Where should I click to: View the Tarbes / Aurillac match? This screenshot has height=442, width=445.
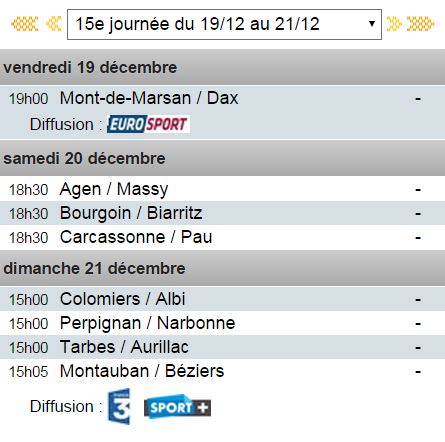[x=124, y=347]
